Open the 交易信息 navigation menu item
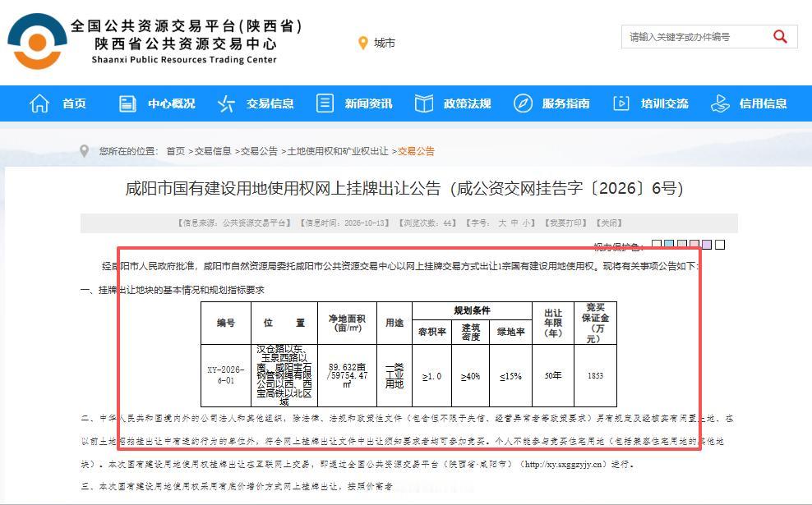This screenshot has height=505, width=812. pyautogui.click(x=270, y=103)
